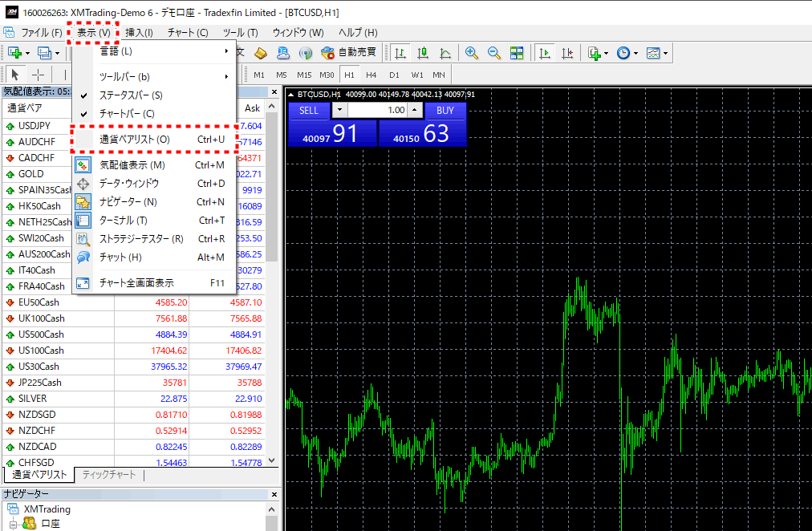The width and height of the screenshot is (812, 531).
Task: Select M5 timeframe
Action: coord(281,75)
